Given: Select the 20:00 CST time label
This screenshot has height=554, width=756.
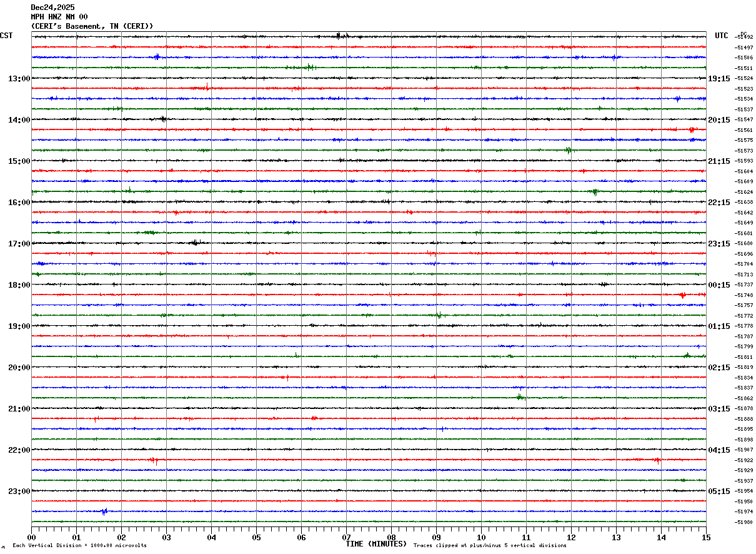Looking at the screenshot, I should pos(19,368).
